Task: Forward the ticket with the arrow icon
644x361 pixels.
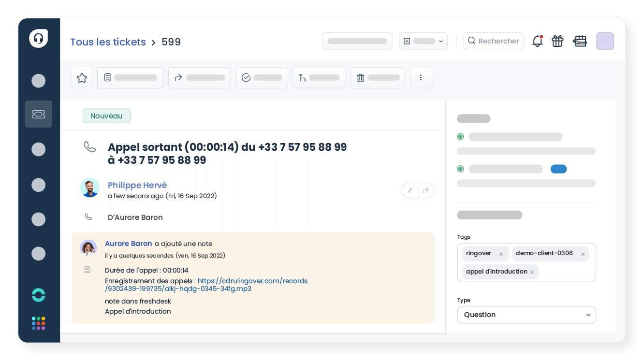Action: (x=178, y=77)
